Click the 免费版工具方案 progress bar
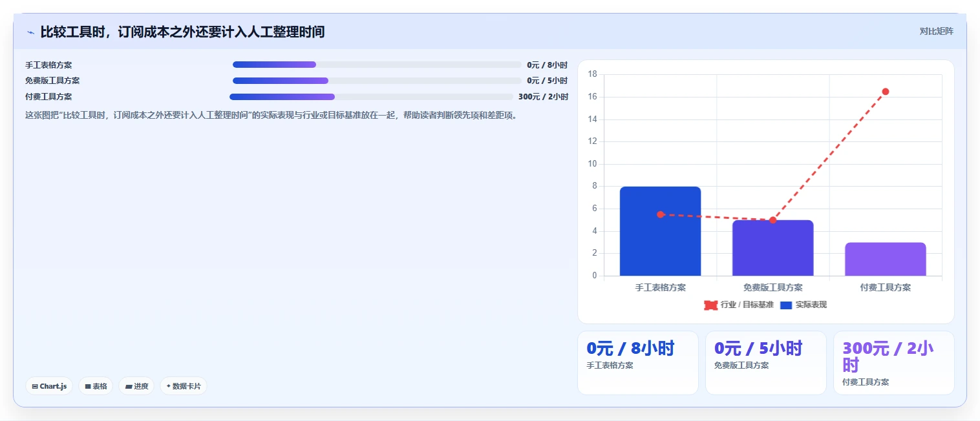 coord(377,81)
